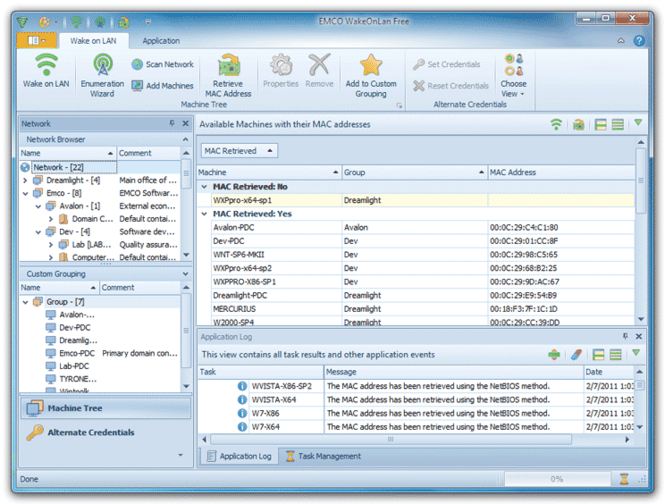Viewport: 665px width, 504px height.
Task: Collapse the Avalon - [1] node
Action: [38, 206]
